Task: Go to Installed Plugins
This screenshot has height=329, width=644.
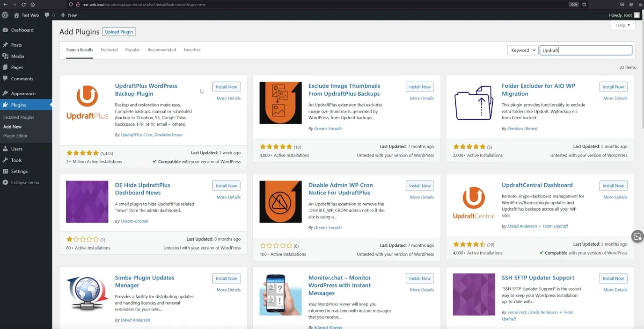Action: coord(19,117)
